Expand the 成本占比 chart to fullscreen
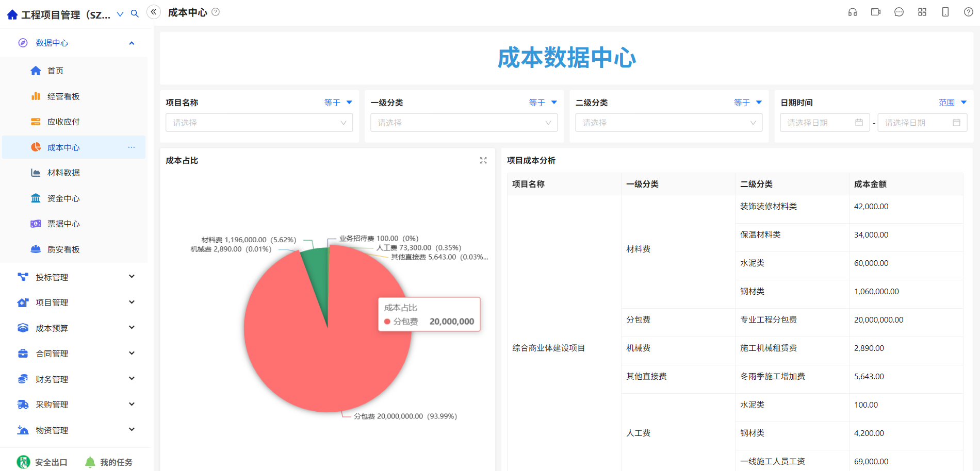Viewport: 980px width, 471px height. click(x=483, y=160)
